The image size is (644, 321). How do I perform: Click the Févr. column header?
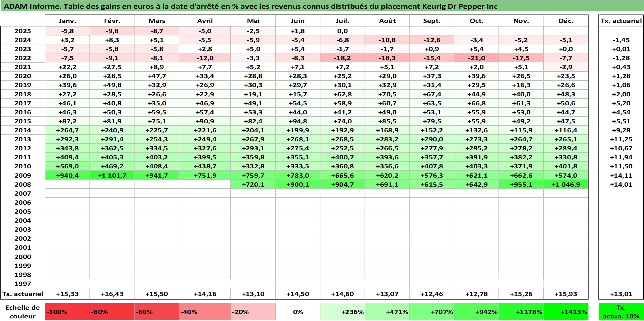112,21
